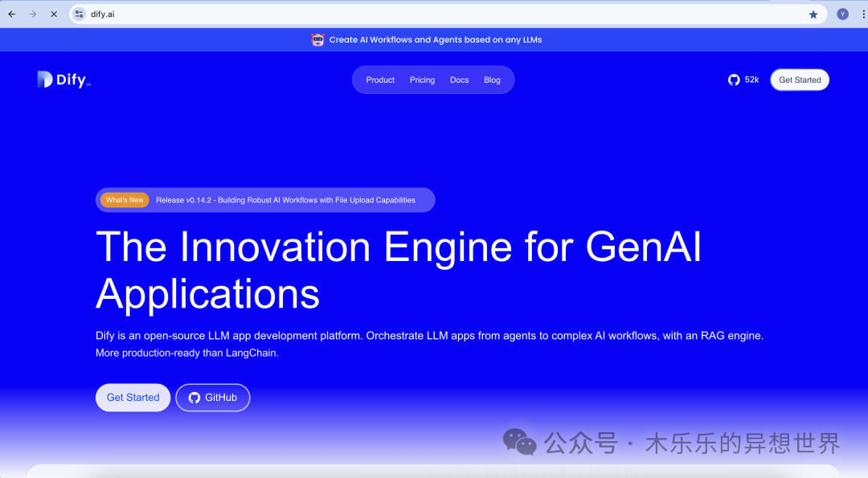Click the 52k star count
The height and width of the screenshot is (478, 868).
click(x=751, y=80)
